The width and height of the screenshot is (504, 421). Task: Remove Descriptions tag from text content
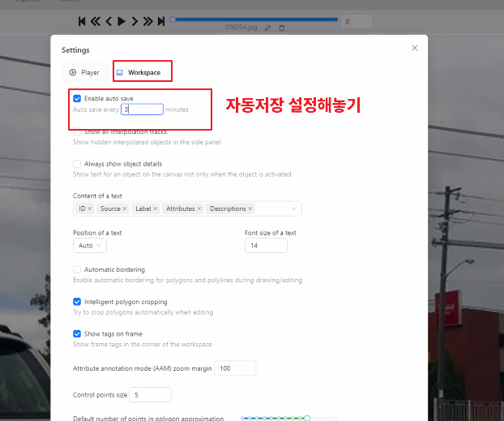pos(250,208)
